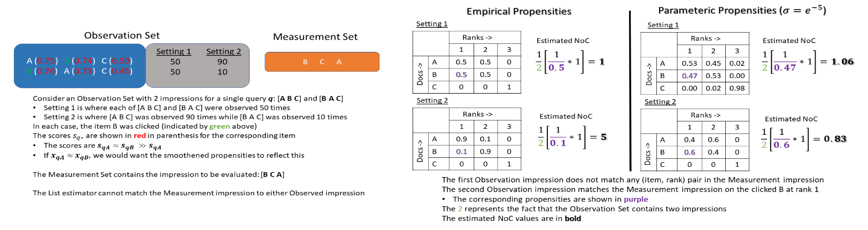Screen dimensions: 868x230
Task: Click the bold 0.83 estimated NoC result
Action: 835,139
